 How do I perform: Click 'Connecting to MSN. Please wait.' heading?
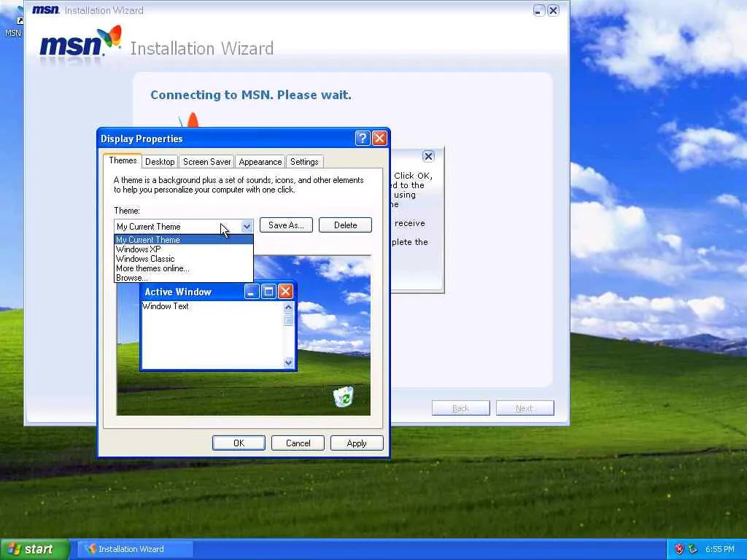click(251, 95)
